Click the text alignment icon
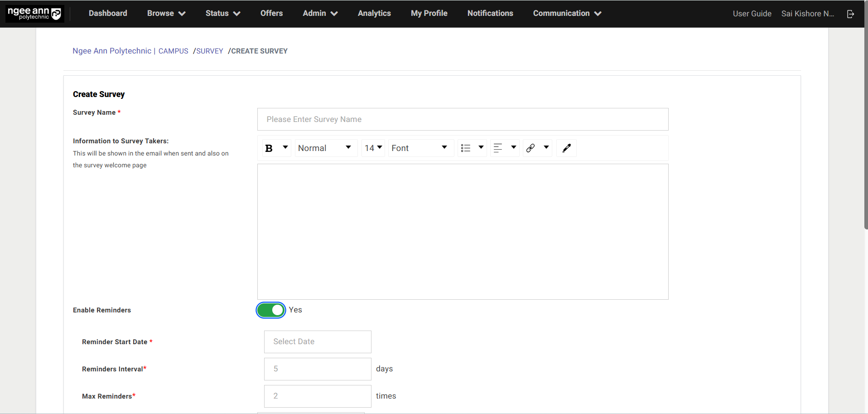Screen dimensions: 868x414 click(x=498, y=148)
